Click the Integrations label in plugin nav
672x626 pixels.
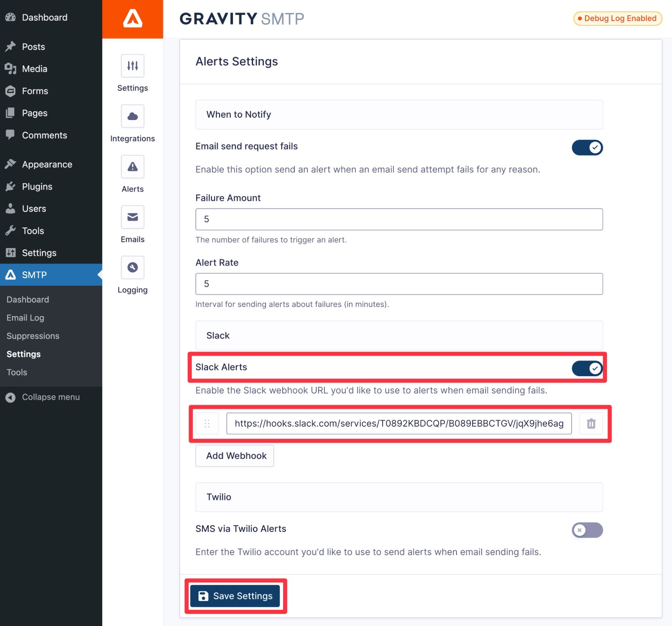point(133,139)
